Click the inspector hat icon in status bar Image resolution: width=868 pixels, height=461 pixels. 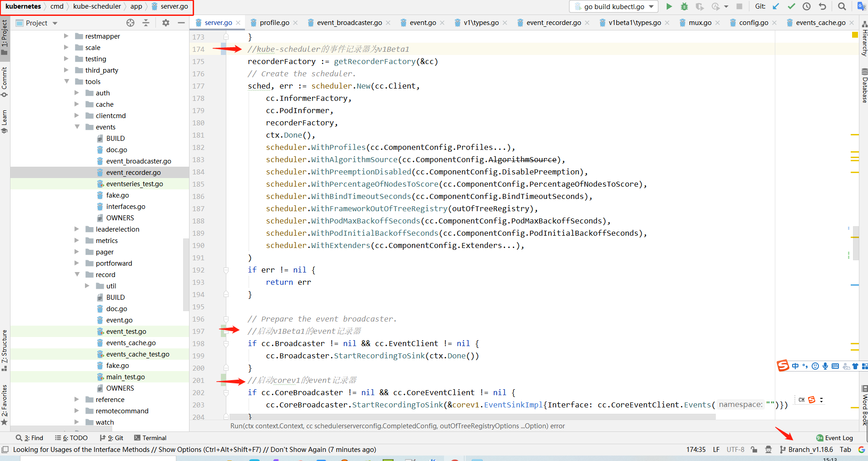tap(768, 450)
